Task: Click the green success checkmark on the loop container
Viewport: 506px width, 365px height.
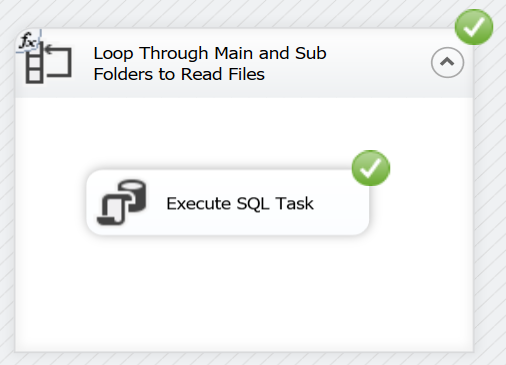Action: pyautogui.click(x=474, y=27)
